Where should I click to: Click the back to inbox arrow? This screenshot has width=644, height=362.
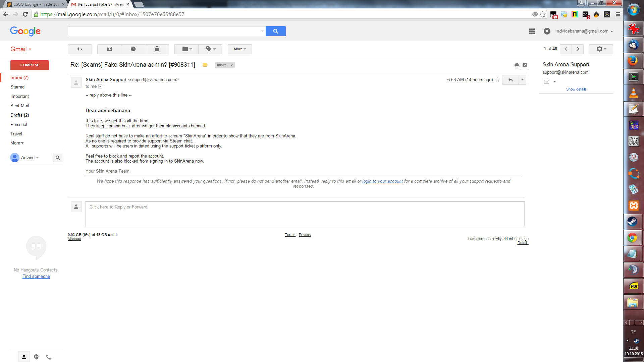point(80,49)
